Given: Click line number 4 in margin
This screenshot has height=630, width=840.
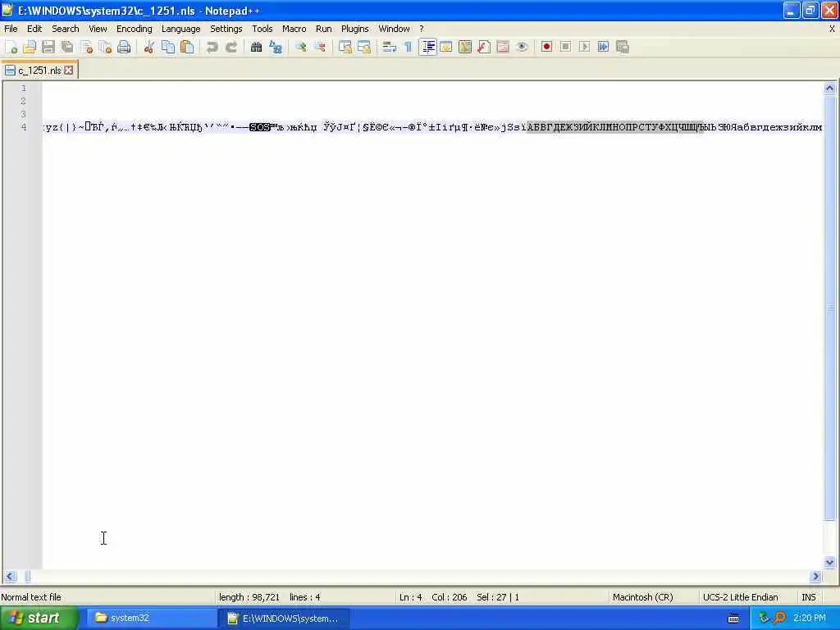Looking at the screenshot, I should pos(24,127).
